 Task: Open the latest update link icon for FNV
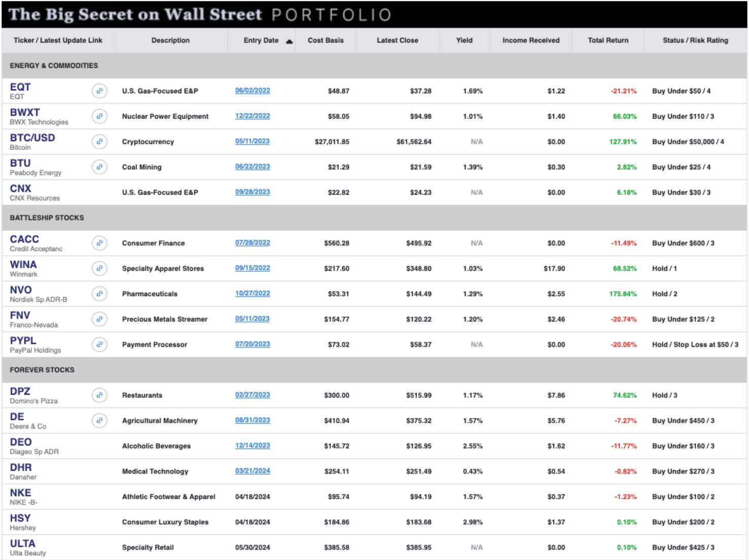pos(99,319)
